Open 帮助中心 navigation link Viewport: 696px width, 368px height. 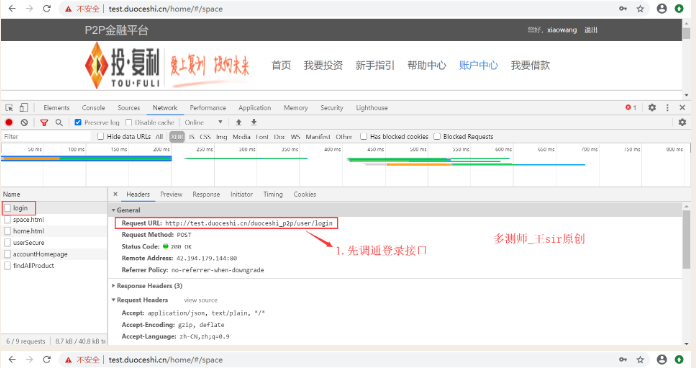tap(427, 65)
